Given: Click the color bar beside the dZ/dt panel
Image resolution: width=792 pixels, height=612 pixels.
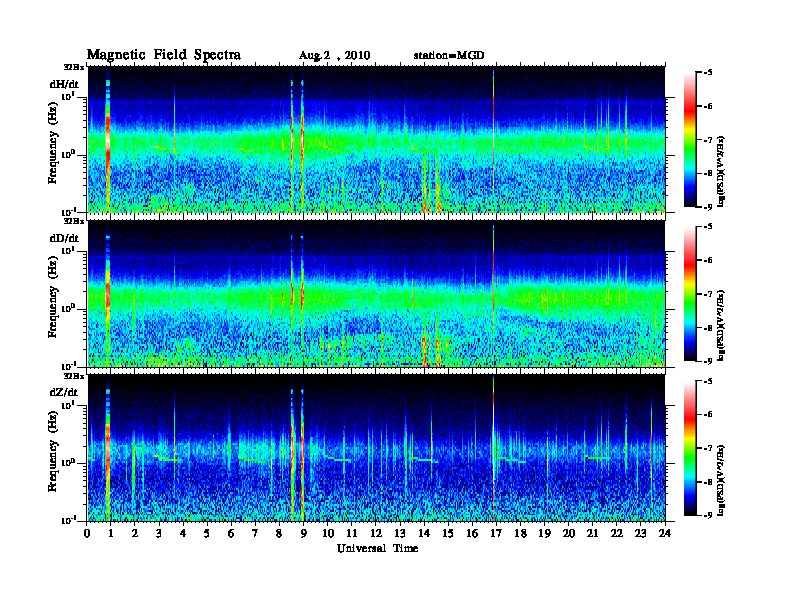Looking at the screenshot, I should (x=690, y=448).
